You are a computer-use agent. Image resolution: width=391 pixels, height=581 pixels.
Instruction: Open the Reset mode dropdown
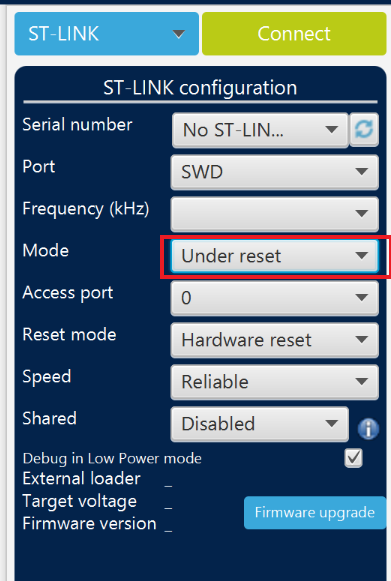[275, 340]
